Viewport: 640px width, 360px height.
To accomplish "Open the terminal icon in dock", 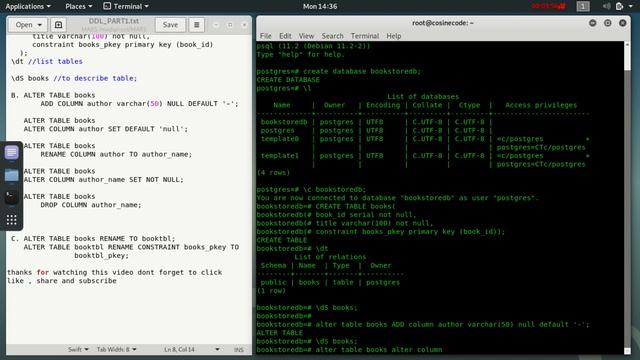I will 11,198.
